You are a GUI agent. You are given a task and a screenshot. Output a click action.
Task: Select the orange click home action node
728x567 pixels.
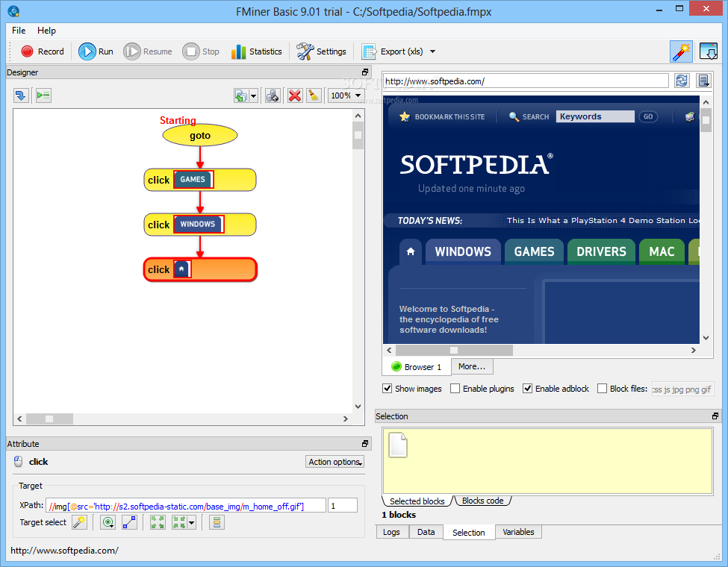(200, 269)
